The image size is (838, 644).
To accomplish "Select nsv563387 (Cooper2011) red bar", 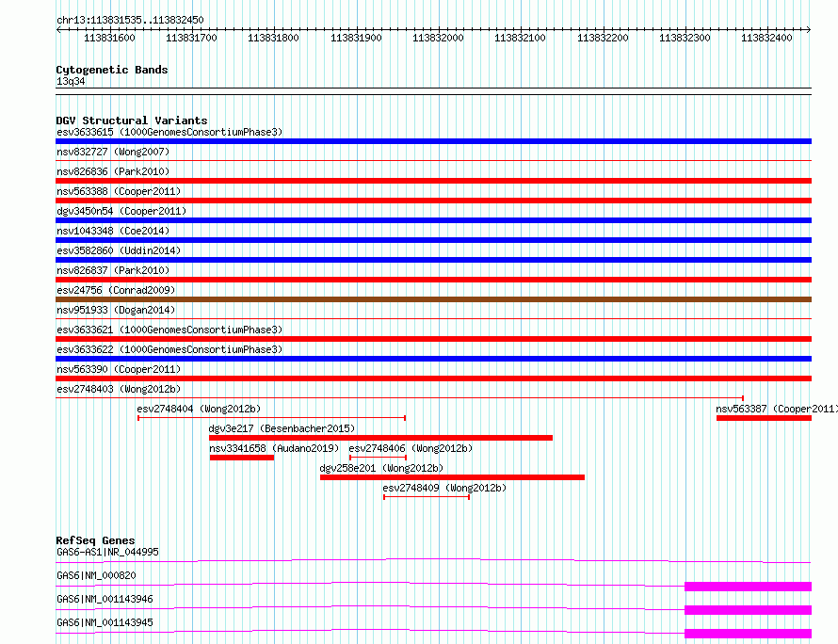I will coord(764,418).
